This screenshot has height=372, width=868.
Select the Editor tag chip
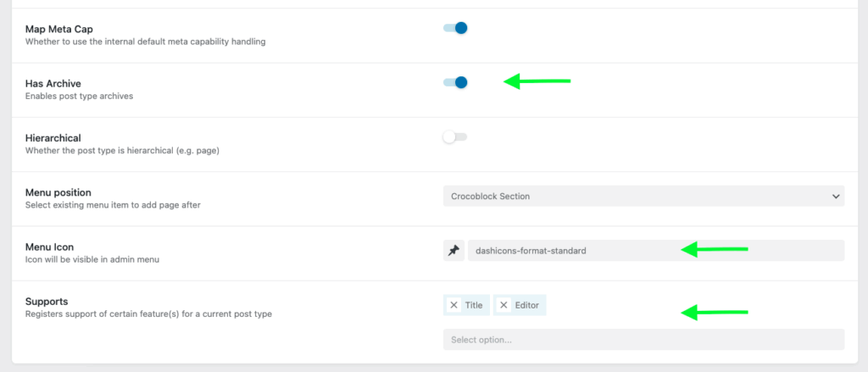tap(527, 305)
